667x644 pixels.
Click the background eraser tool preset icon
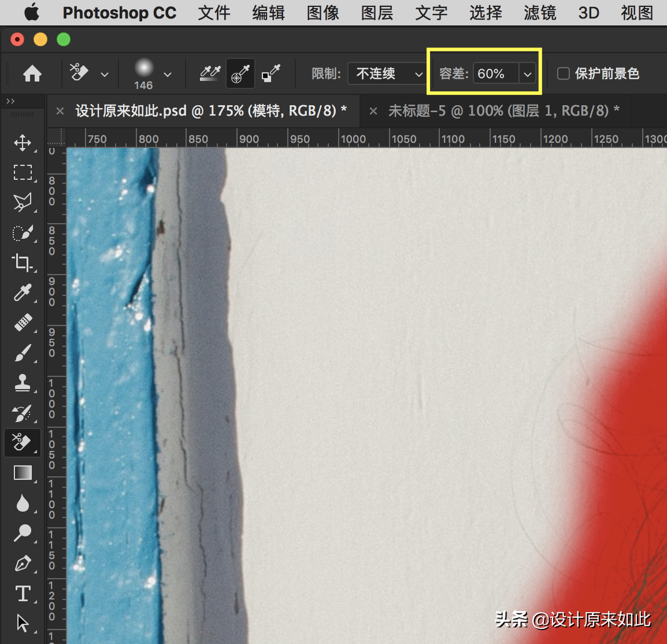(79, 72)
